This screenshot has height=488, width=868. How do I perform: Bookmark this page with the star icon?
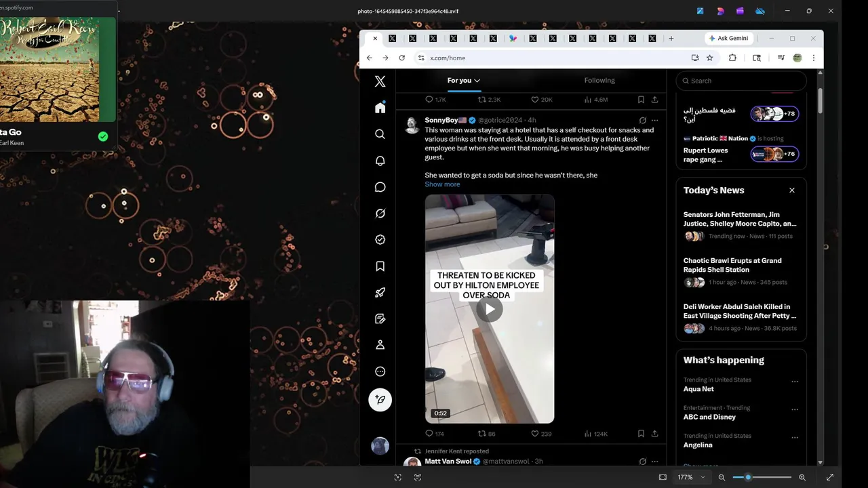click(x=709, y=58)
